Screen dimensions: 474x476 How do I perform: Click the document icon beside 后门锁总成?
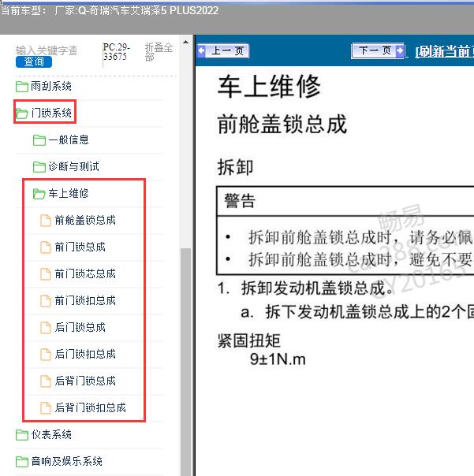46,328
